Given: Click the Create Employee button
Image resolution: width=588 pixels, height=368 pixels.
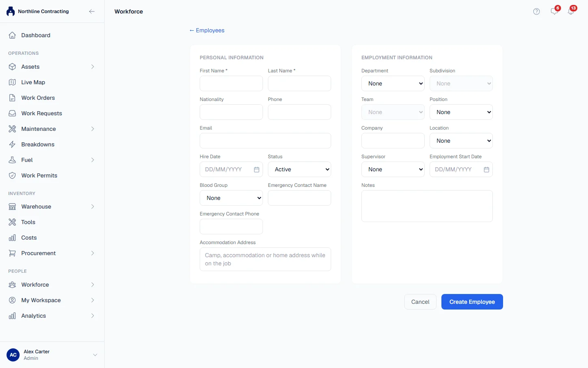Looking at the screenshot, I should click(x=472, y=302).
